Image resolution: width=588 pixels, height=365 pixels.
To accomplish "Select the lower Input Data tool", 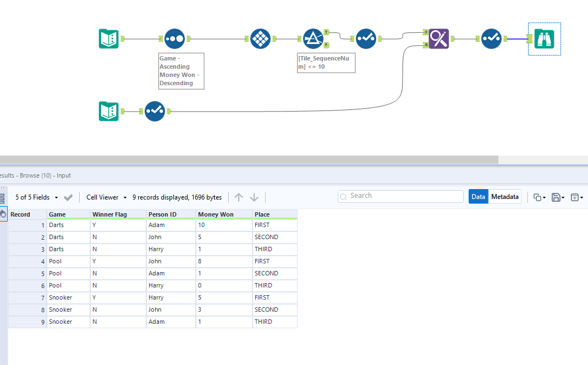I will [108, 111].
